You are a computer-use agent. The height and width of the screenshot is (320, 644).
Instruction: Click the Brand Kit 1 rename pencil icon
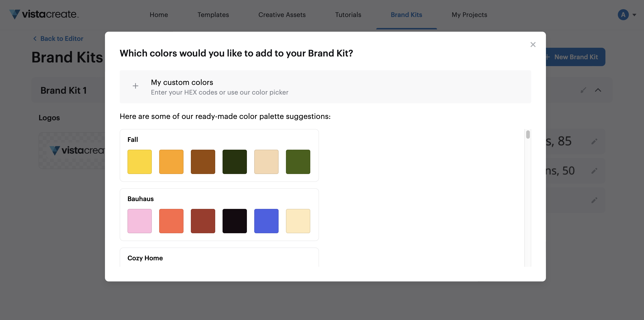(583, 90)
